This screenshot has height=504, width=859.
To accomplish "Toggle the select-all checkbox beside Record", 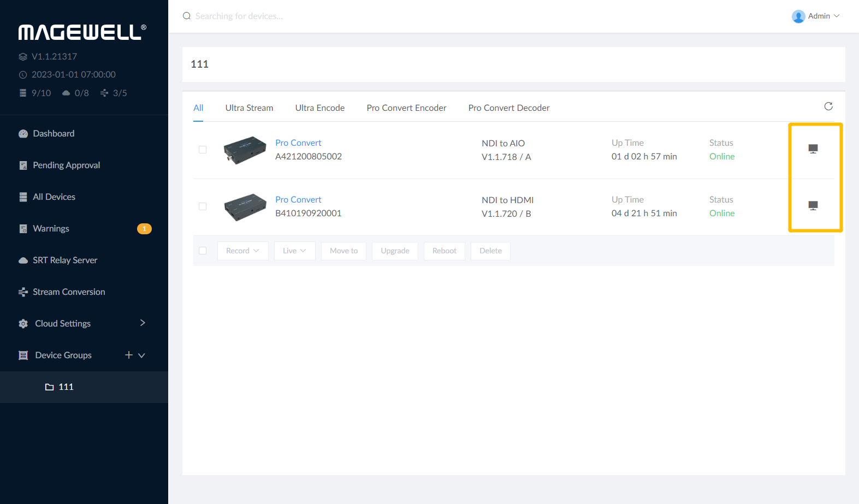I will 203,251.
